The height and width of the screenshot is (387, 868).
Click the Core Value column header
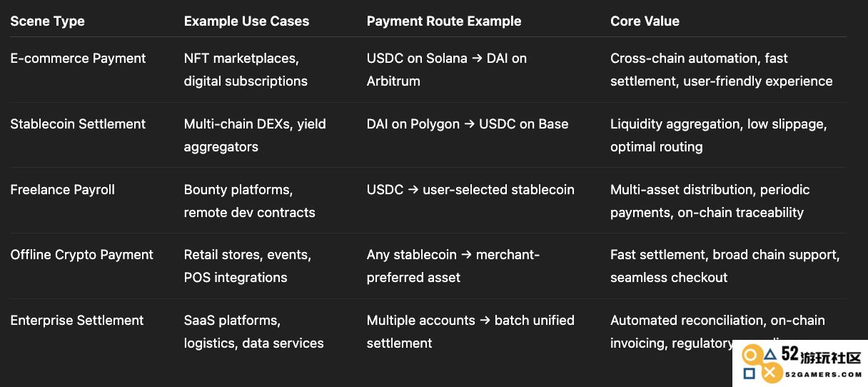645,21
